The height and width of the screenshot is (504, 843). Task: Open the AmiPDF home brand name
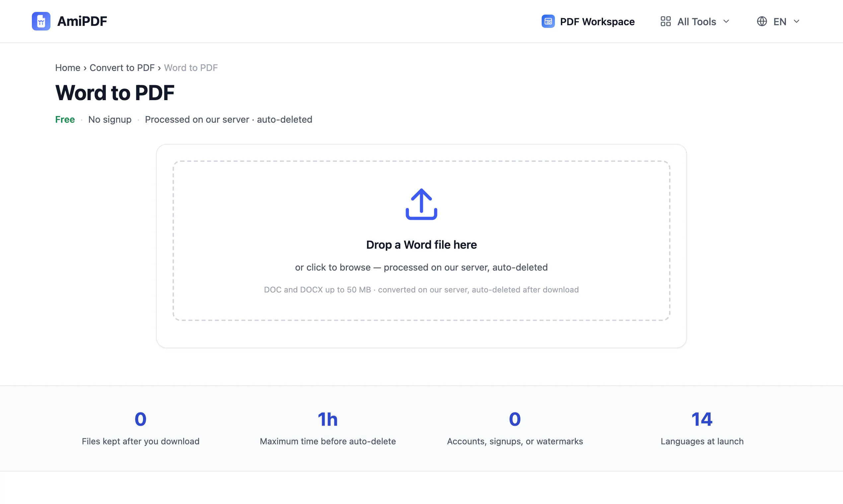pyautogui.click(x=82, y=21)
